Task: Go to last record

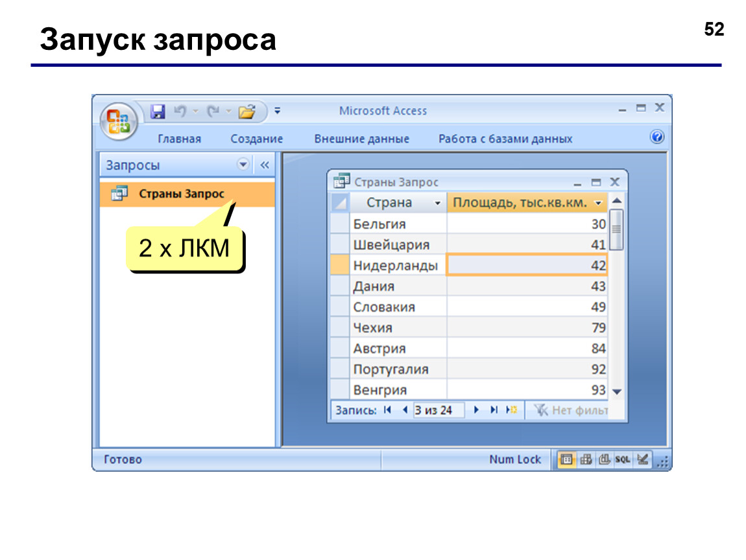Action: tap(494, 410)
